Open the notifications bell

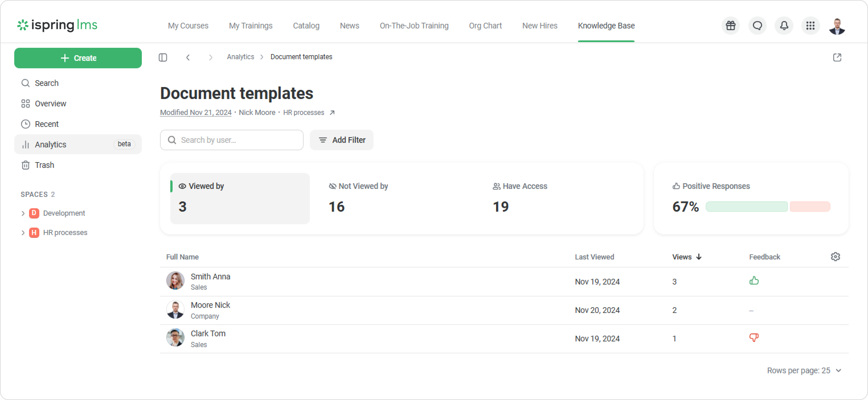[784, 26]
